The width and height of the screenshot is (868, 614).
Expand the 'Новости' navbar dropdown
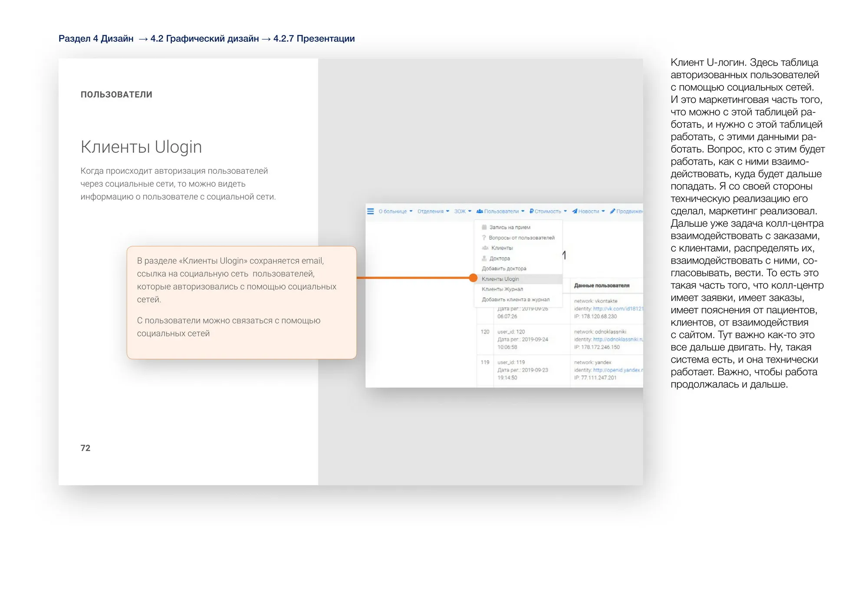(x=588, y=211)
